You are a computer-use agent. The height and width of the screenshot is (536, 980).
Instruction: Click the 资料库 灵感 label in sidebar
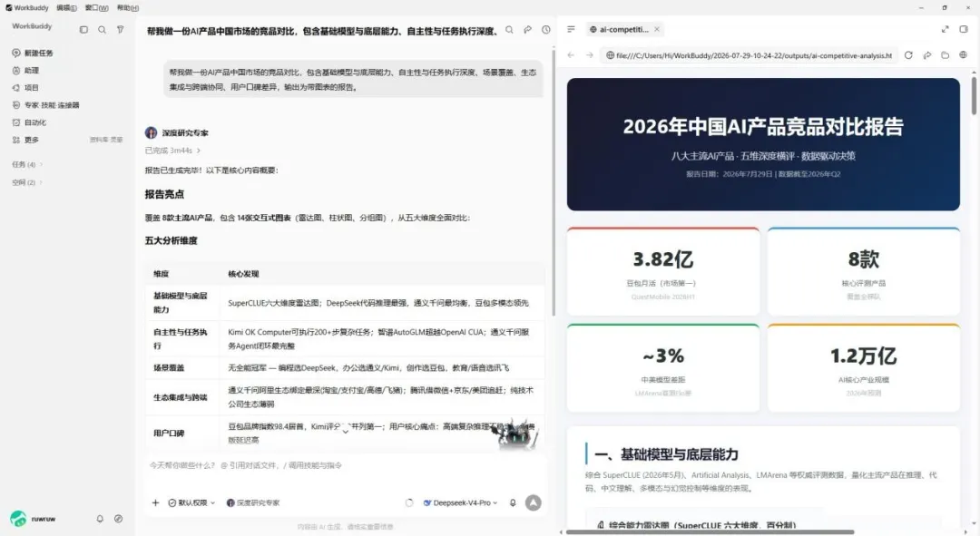pyautogui.click(x=105, y=140)
